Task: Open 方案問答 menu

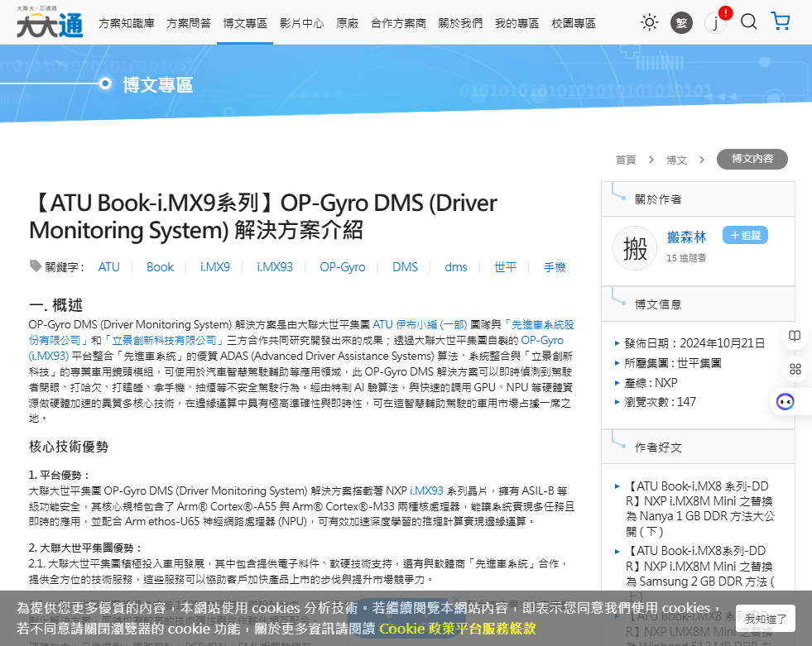Action: click(x=189, y=23)
